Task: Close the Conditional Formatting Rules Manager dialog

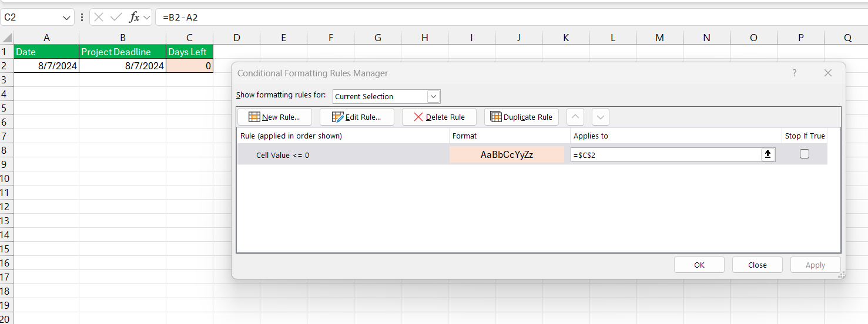Action: [828, 73]
